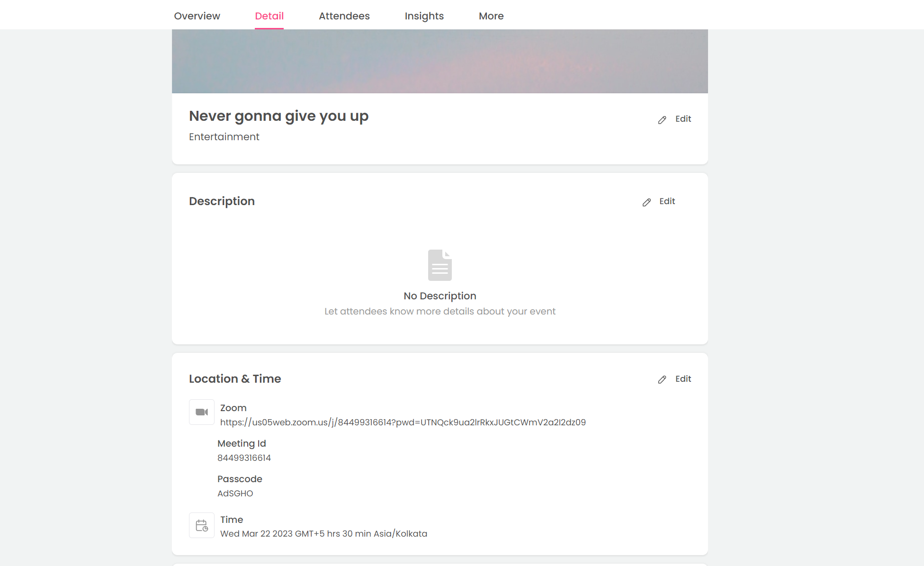Open the More menu
The image size is (924, 566).
point(491,16)
